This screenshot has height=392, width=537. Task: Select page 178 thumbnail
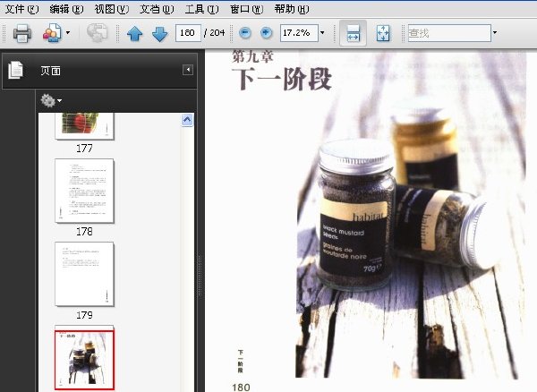(84, 191)
